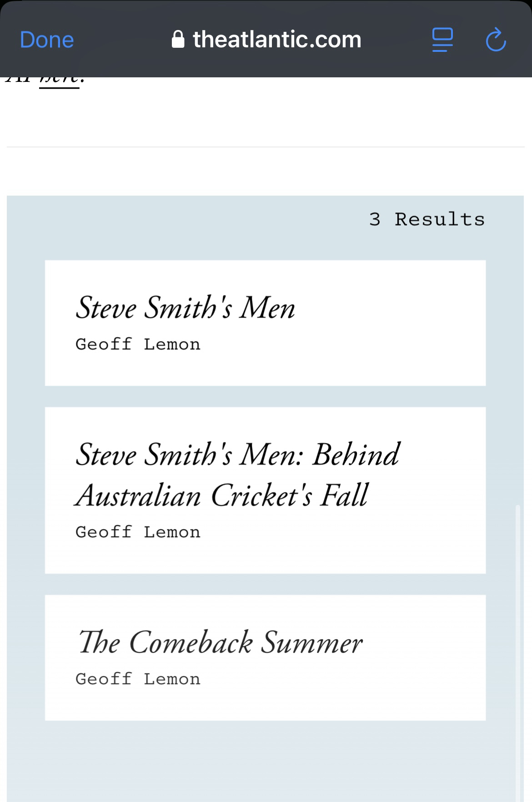Open 'The Comeback Summer' result title
Viewport: 532px width, 802px height.
tap(220, 643)
